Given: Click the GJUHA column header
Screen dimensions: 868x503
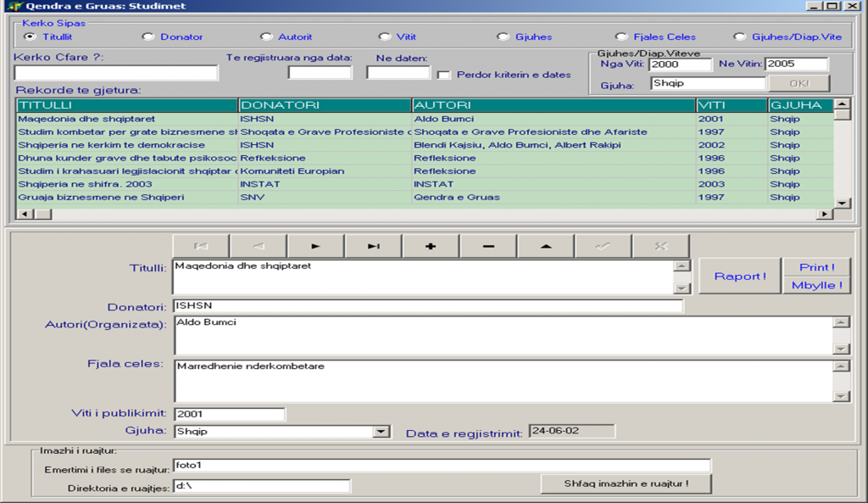Looking at the screenshot, I should 801,105.
